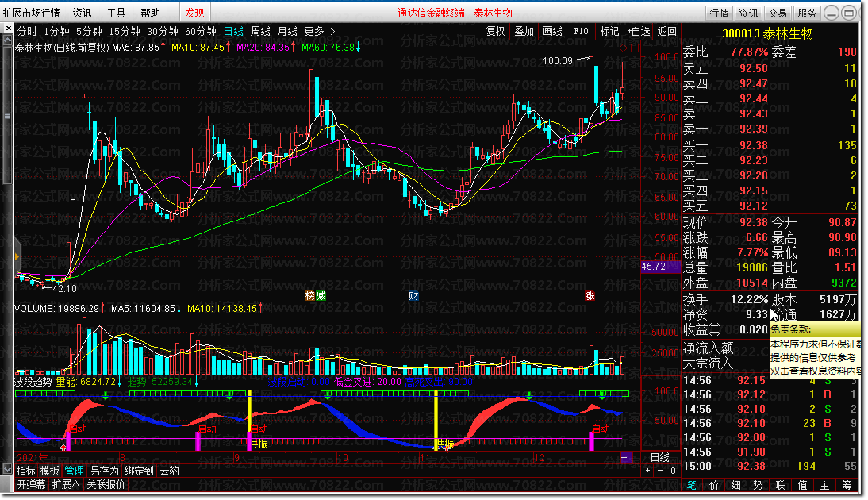The width and height of the screenshot is (868, 500).
Task: Zoom out chart with minus button
Action: point(660,471)
